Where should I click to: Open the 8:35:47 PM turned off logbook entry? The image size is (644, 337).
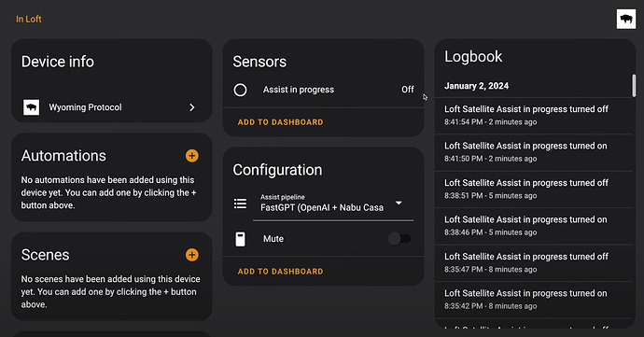[x=533, y=262]
